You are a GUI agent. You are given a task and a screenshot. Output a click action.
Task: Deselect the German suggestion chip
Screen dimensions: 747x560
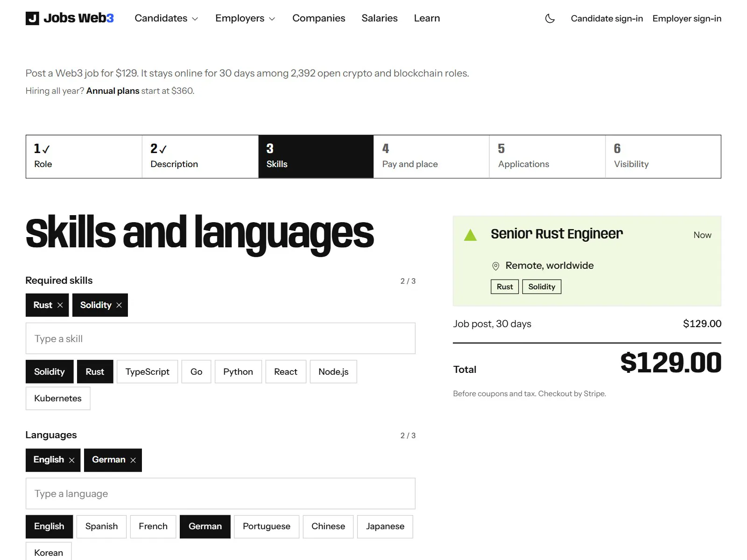pyautogui.click(x=205, y=526)
